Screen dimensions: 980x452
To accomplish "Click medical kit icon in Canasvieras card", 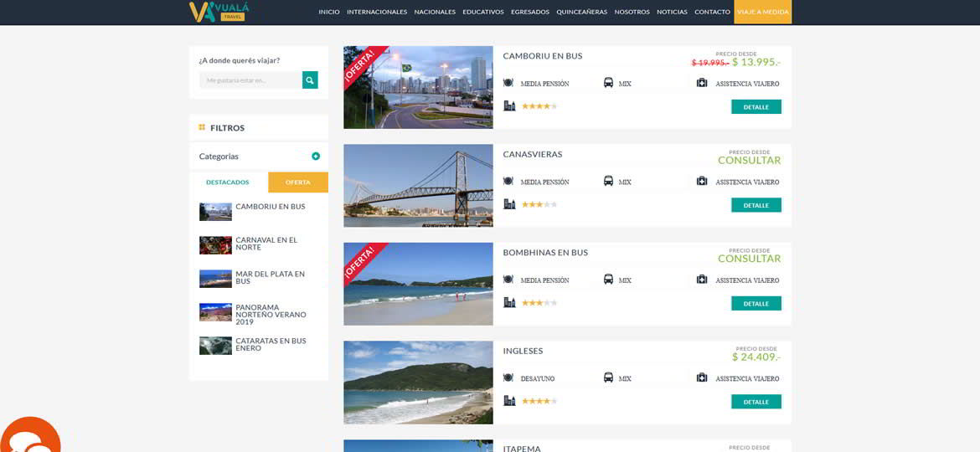I will tap(702, 181).
